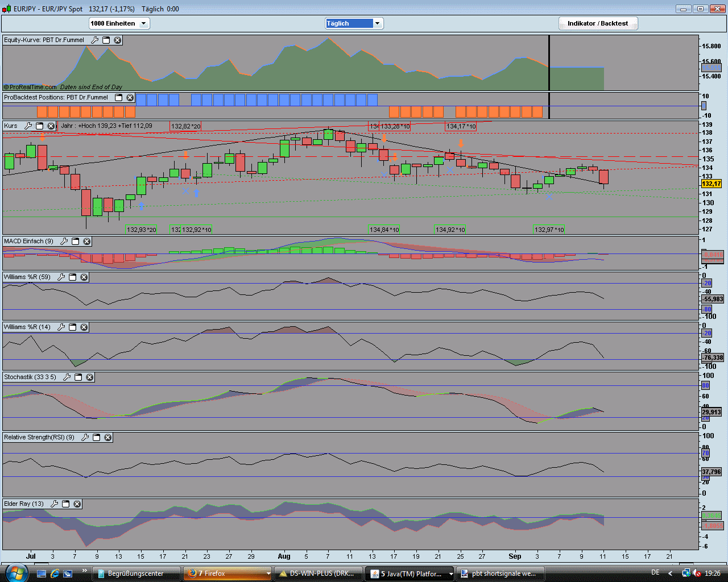Click the 132,93*20 label below the chart

(x=141, y=230)
